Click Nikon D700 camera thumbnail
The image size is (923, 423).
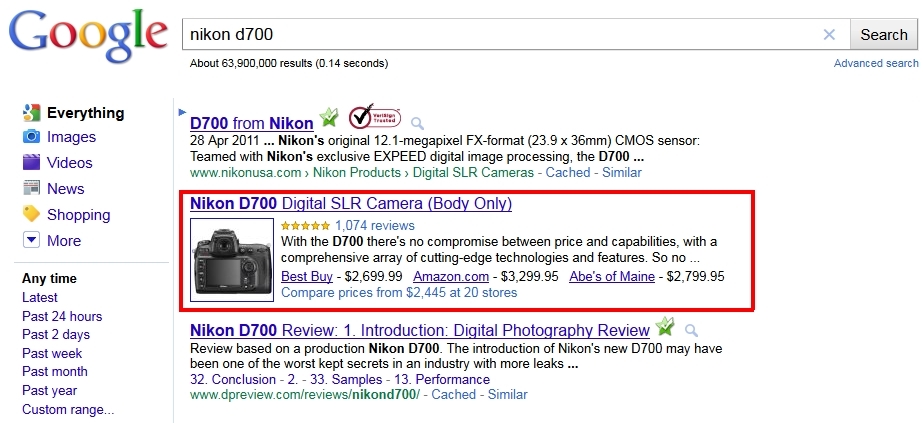pyautogui.click(x=232, y=260)
